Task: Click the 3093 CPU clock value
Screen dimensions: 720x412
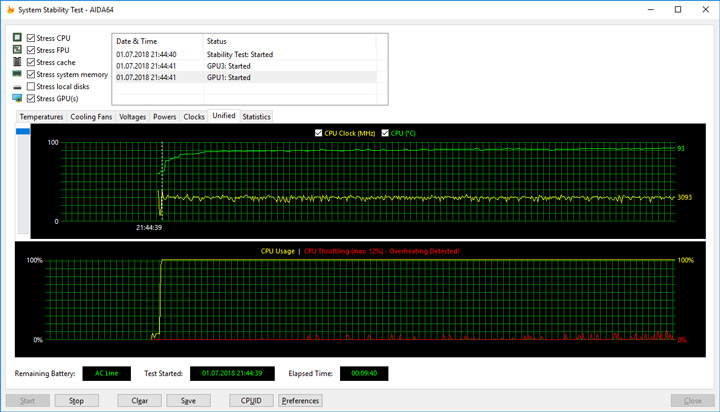Action: (684, 197)
